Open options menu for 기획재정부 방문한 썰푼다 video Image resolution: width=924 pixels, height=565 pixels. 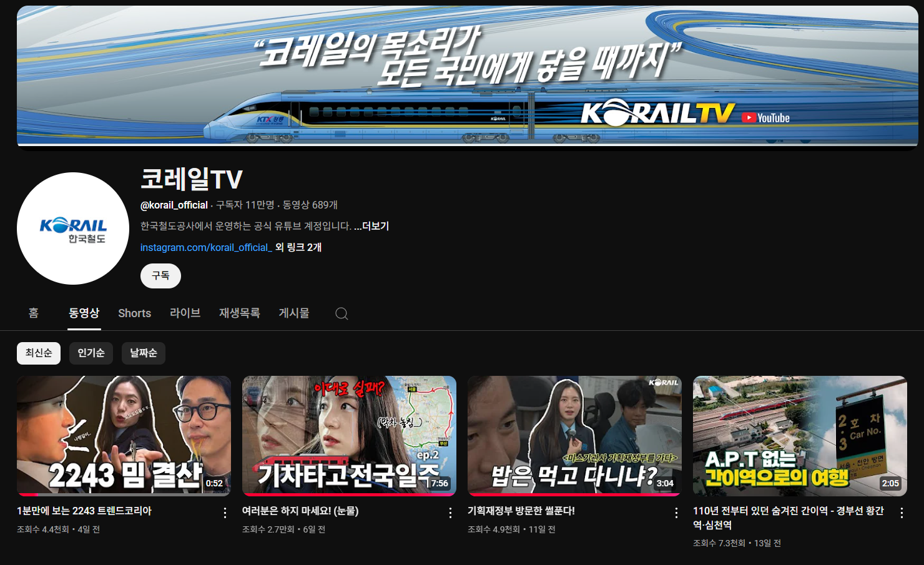click(x=676, y=513)
